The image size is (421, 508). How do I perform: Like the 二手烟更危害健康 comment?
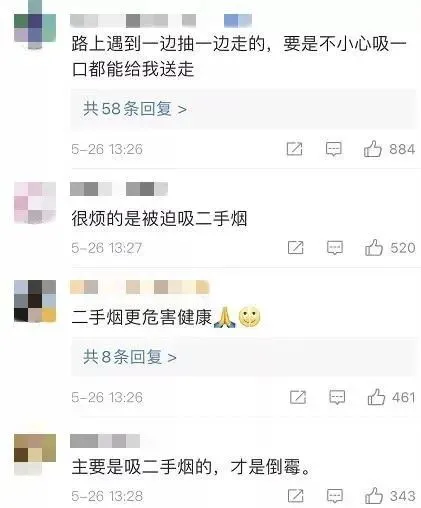376,397
